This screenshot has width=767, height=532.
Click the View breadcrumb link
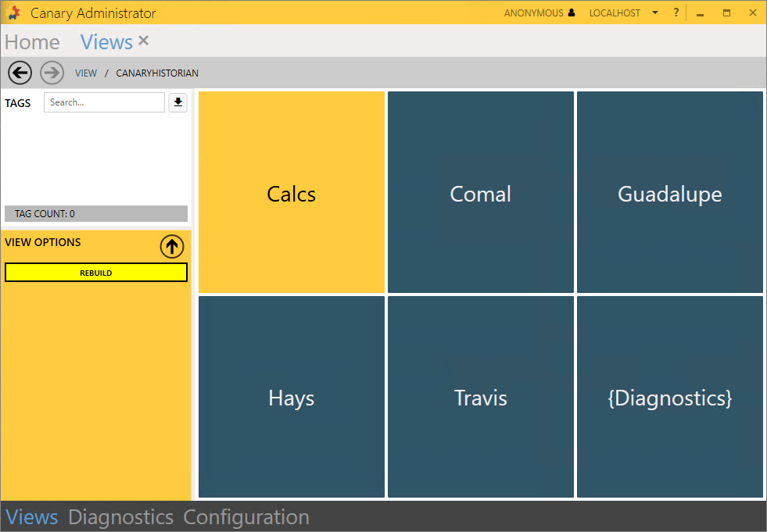tap(86, 73)
